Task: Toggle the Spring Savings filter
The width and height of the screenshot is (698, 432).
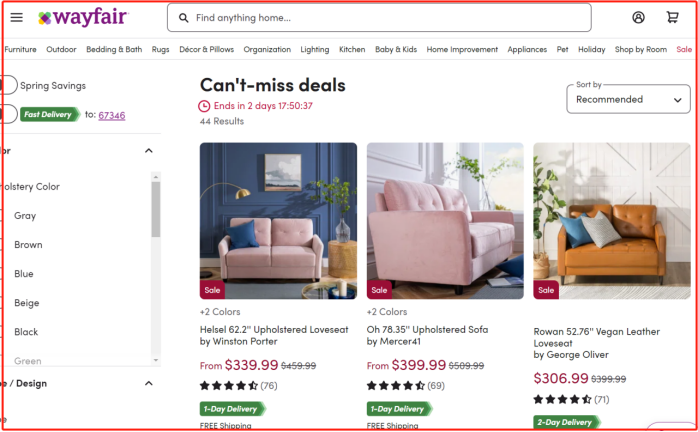Action: click(x=9, y=86)
